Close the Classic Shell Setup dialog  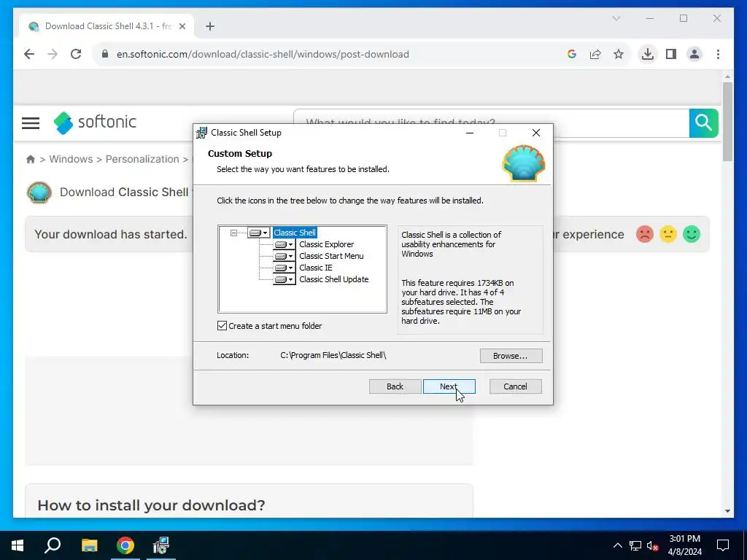point(536,133)
